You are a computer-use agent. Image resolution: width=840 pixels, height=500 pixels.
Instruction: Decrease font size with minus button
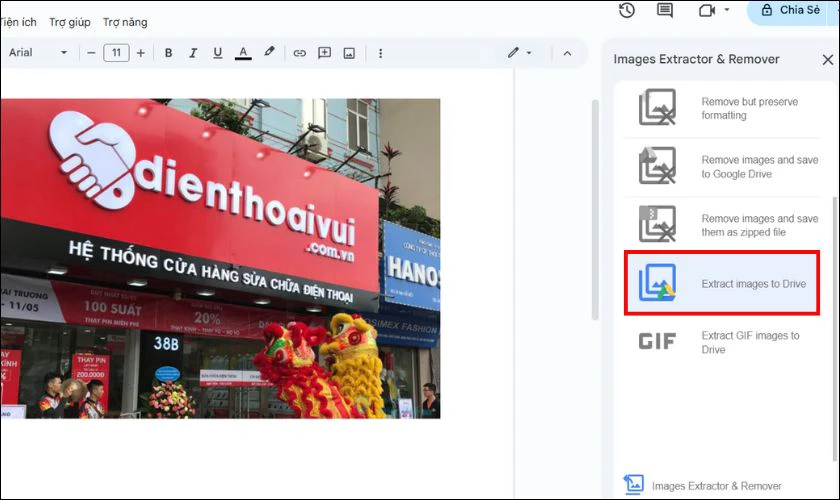coord(91,53)
